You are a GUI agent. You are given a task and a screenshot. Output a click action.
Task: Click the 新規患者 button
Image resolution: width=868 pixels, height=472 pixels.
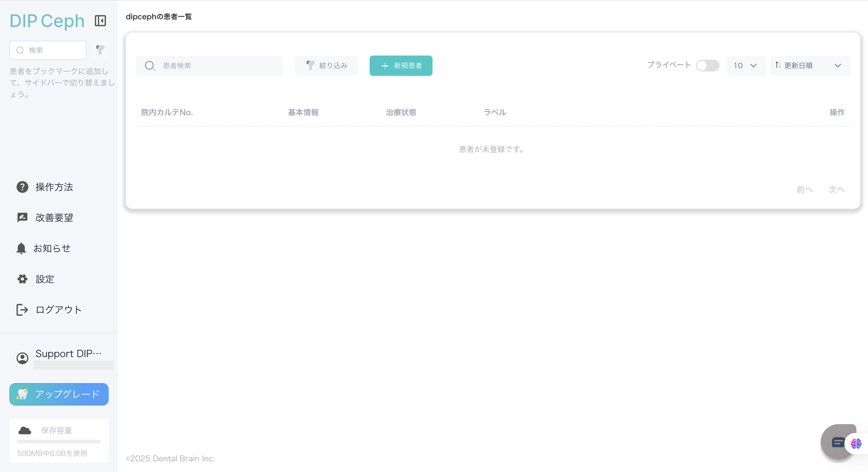[401, 65]
